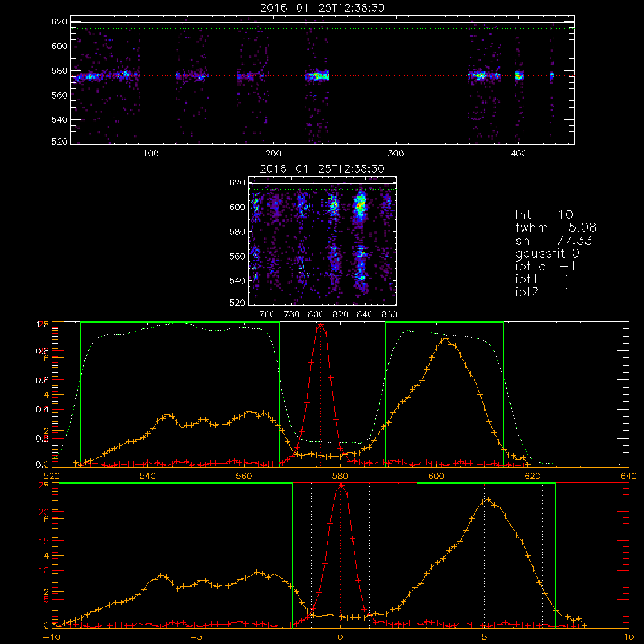Select the 'gaussfit 0' readout text
The image size is (644, 644).
[547, 253]
